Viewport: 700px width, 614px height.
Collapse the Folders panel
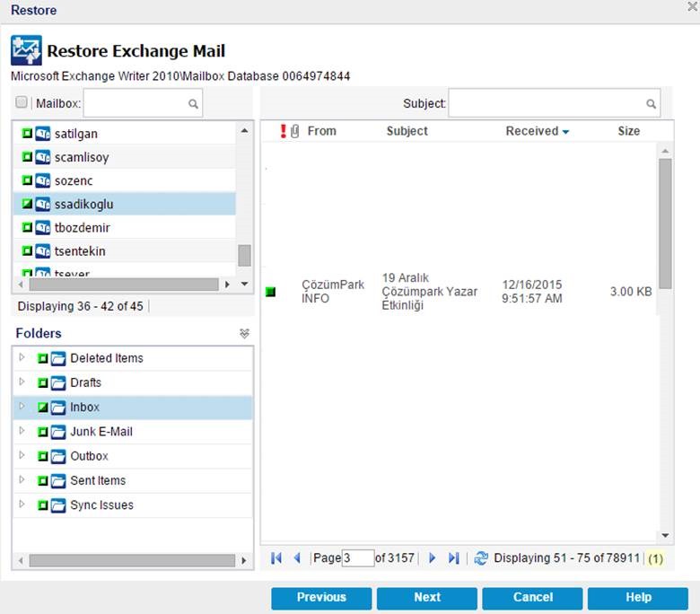244,334
